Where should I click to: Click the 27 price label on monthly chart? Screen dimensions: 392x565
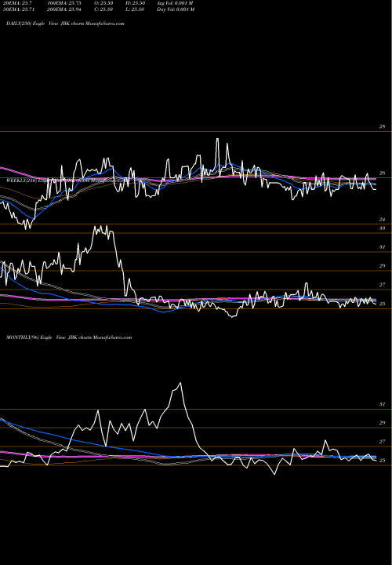click(382, 442)
